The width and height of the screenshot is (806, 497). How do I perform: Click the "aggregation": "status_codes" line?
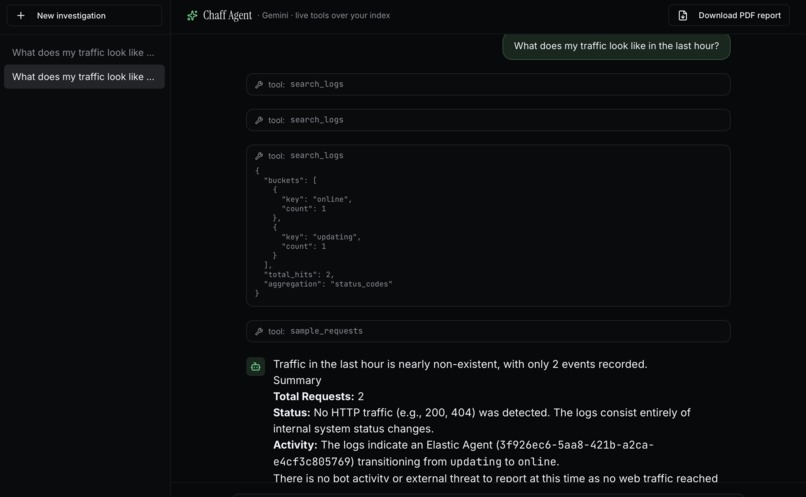(x=327, y=284)
